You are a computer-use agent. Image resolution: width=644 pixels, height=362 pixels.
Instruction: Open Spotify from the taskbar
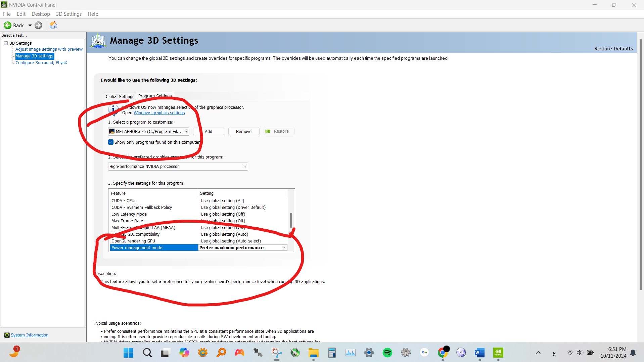click(x=387, y=353)
